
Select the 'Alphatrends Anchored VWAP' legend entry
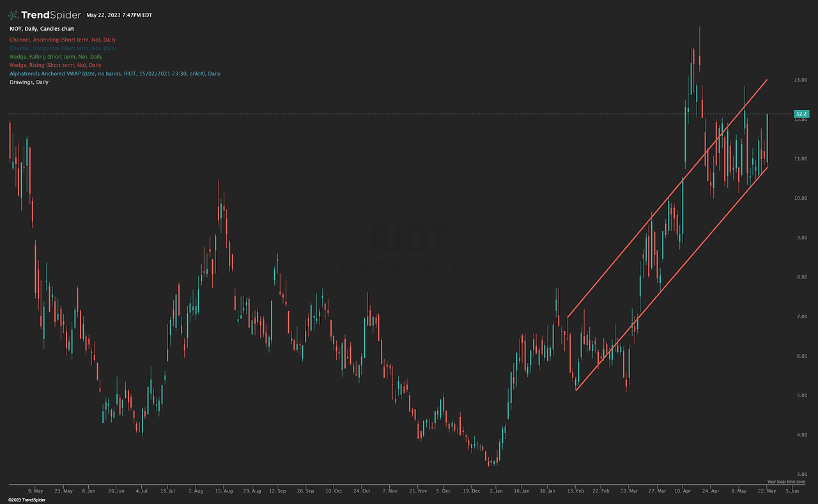coord(114,73)
